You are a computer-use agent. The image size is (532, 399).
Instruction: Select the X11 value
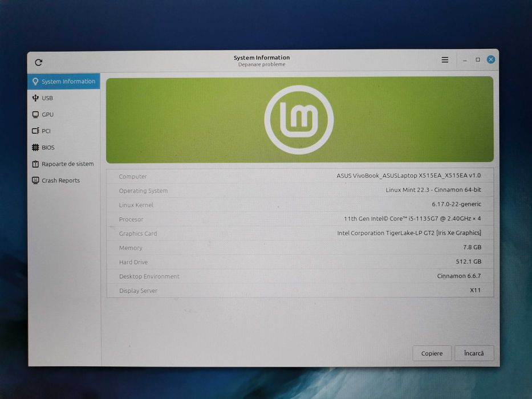tap(475, 290)
